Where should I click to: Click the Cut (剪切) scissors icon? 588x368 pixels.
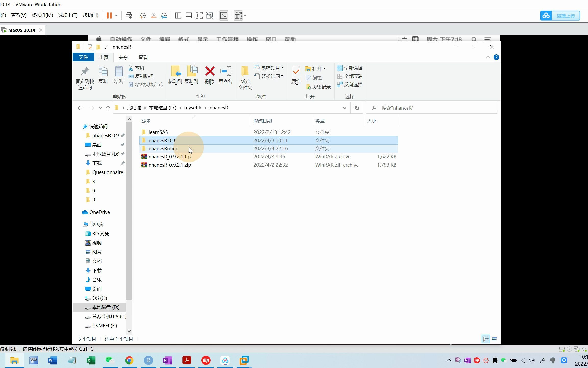[x=131, y=68]
